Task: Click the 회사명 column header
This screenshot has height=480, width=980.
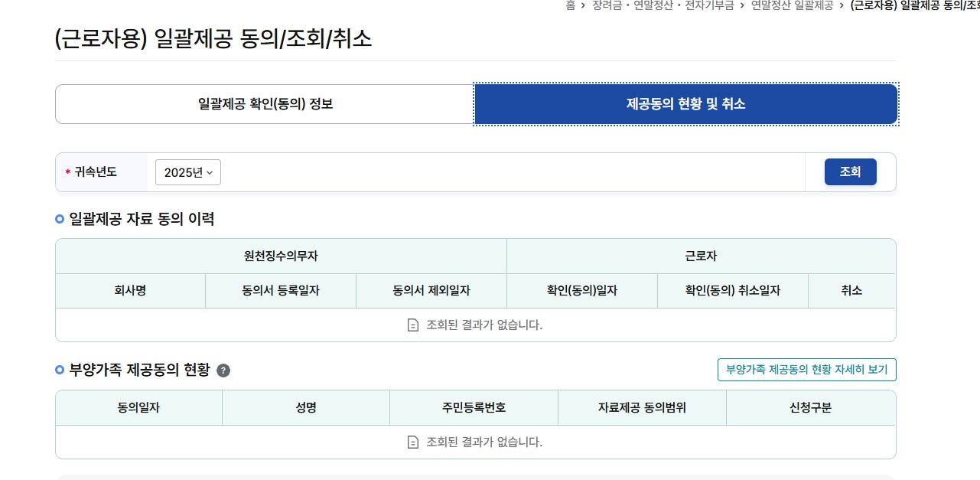Action: [130, 291]
